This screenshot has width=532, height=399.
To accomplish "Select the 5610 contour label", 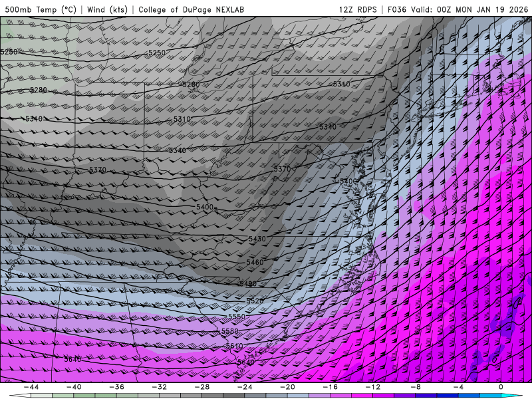I will (235, 346).
